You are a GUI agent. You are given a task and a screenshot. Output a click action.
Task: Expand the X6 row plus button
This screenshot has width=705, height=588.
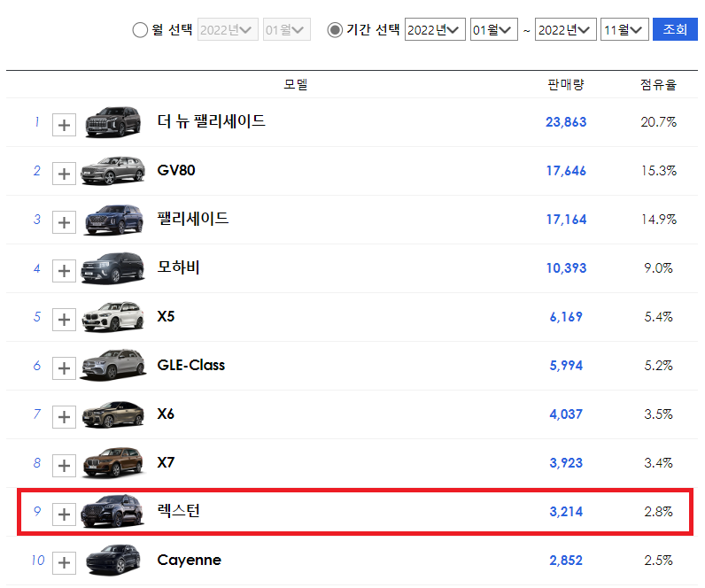pos(64,417)
